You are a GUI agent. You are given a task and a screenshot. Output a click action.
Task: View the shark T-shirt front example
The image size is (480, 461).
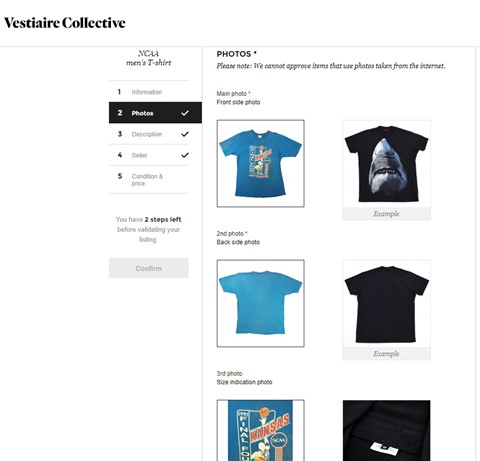click(387, 164)
